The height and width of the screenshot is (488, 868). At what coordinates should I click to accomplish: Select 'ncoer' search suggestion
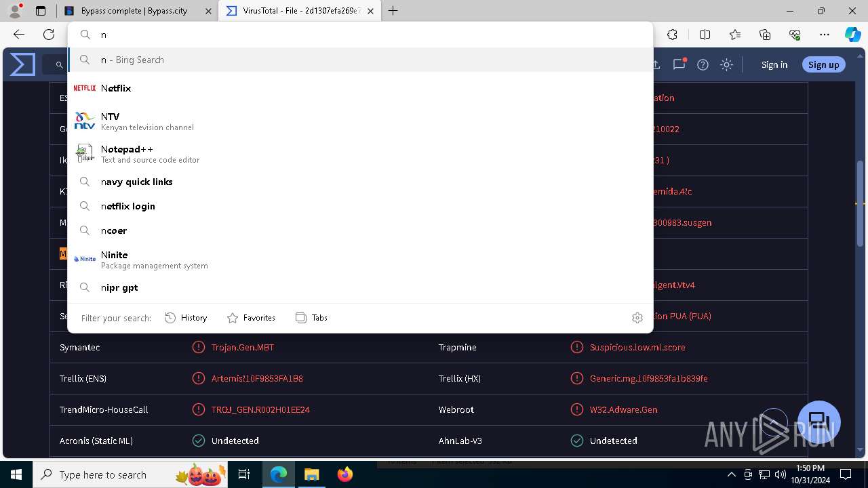tap(360, 230)
